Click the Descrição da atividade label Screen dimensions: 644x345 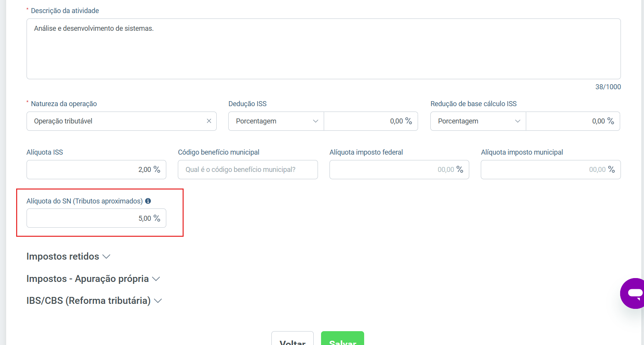65,11
